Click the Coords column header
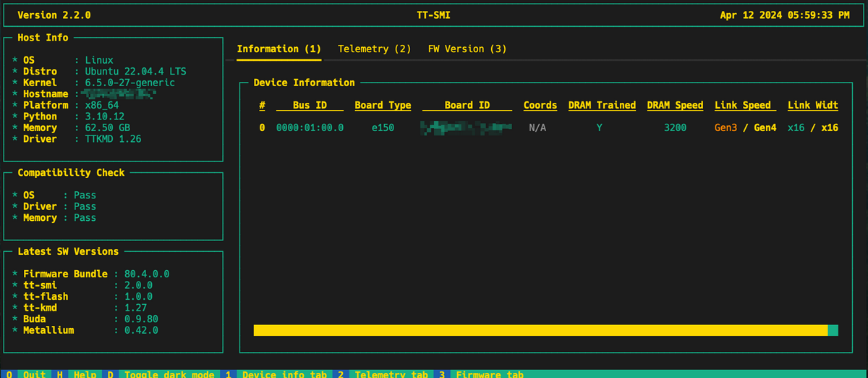This screenshot has height=378, width=868. tap(540, 105)
